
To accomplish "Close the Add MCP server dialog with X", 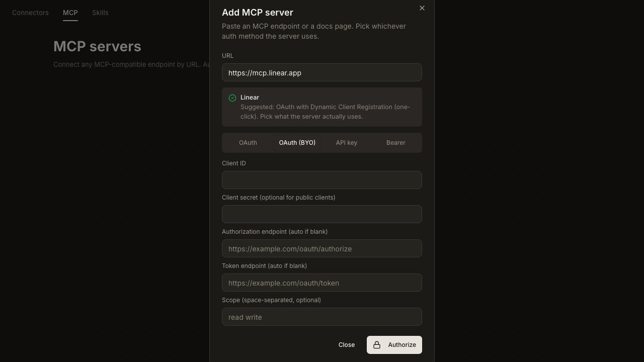I will [x=422, y=8].
